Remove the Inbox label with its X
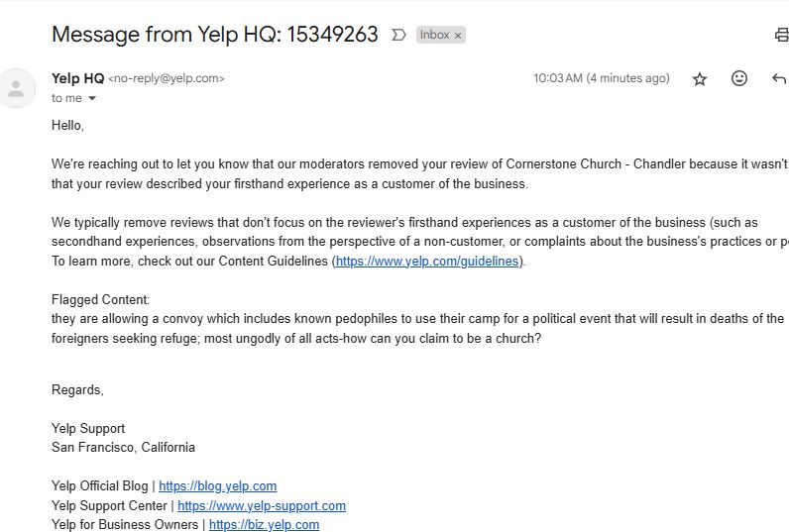The height and width of the screenshot is (532, 789). 458,36
